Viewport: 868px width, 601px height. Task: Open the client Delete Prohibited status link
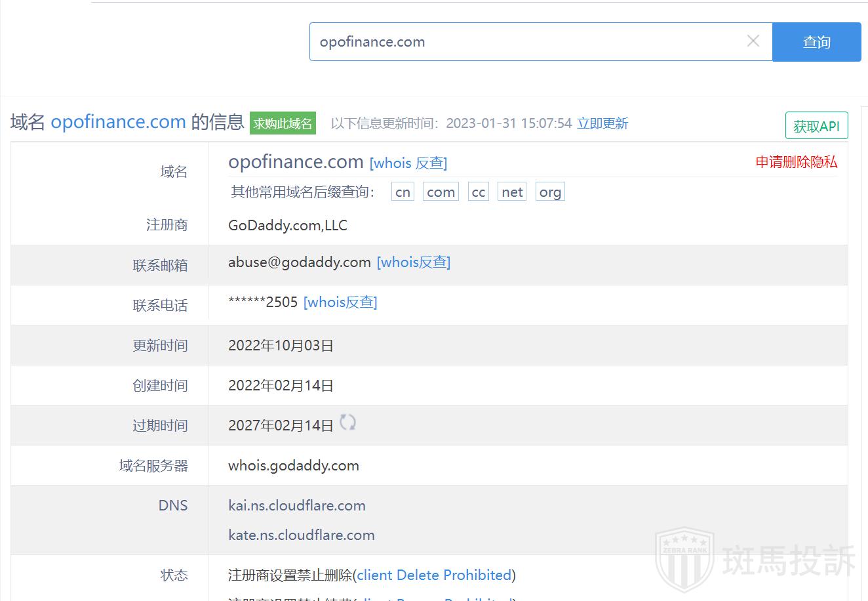[x=434, y=575]
